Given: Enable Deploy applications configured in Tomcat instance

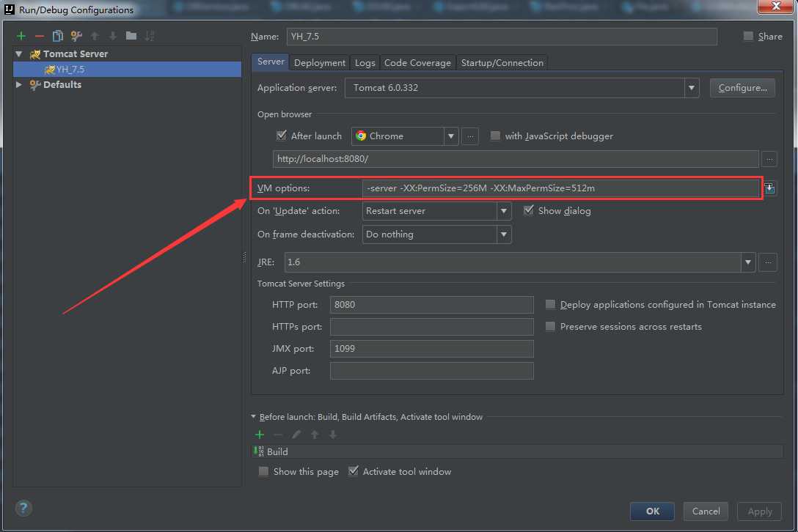Looking at the screenshot, I should [550, 304].
